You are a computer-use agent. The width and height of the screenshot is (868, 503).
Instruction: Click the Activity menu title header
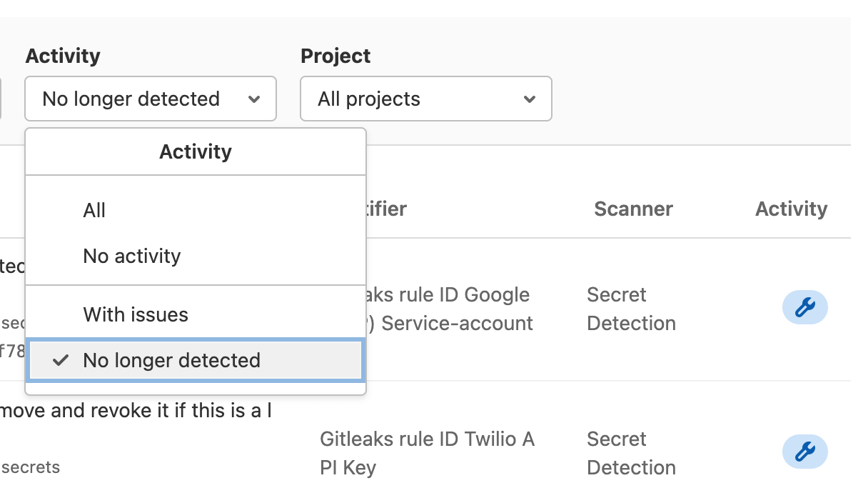coord(196,151)
